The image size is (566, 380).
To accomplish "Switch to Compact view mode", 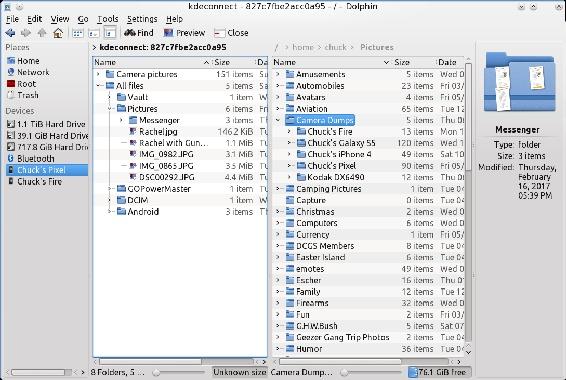I will [94, 33].
